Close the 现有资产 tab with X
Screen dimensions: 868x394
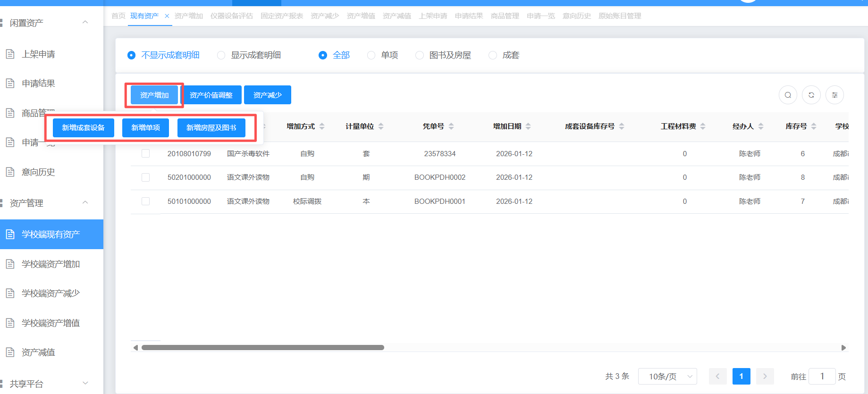167,16
